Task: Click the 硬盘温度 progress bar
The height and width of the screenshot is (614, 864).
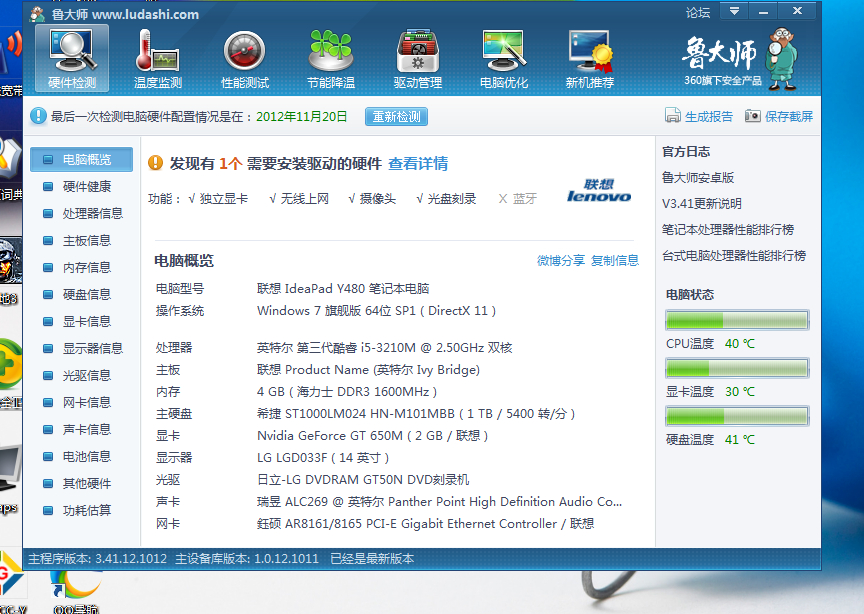Action: pyautogui.click(x=737, y=416)
